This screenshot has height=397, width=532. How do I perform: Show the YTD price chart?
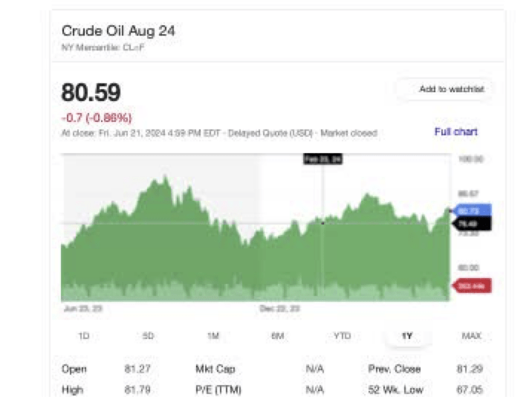342,336
